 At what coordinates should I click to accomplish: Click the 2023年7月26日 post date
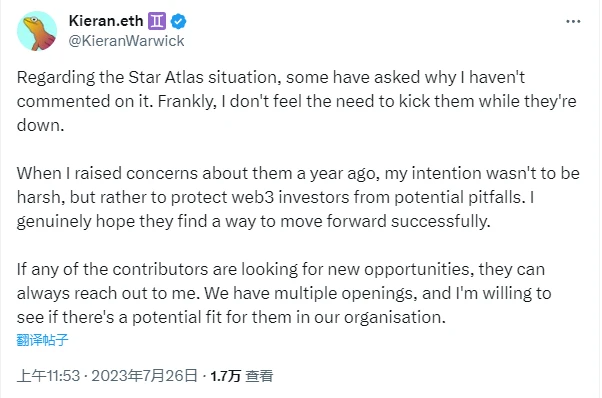pyautogui.click(x=144, y=375)
